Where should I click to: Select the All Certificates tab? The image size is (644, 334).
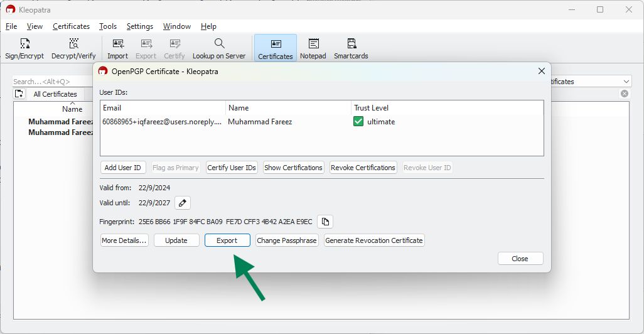[x=55, y=94]
